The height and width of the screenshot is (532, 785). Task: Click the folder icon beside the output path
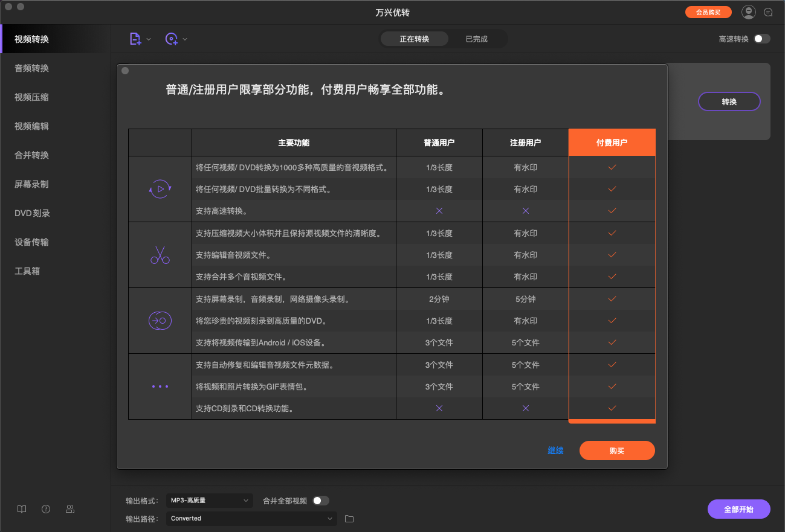[349, 518]
